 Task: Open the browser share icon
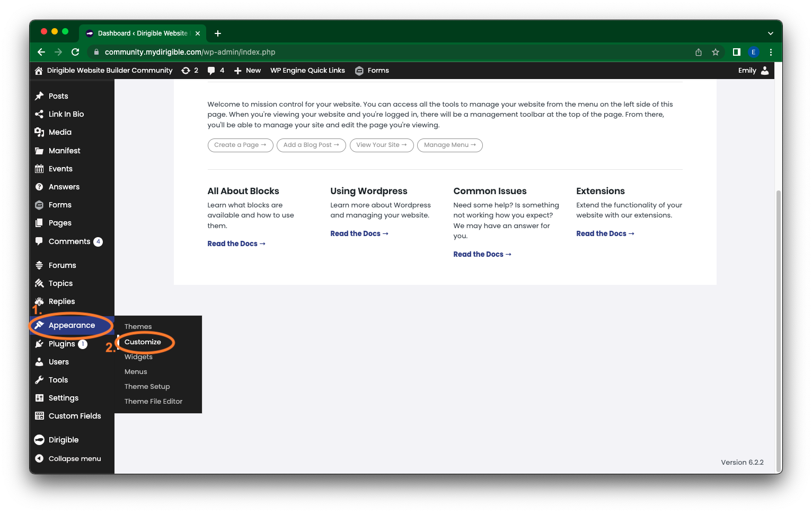[699, 52]
